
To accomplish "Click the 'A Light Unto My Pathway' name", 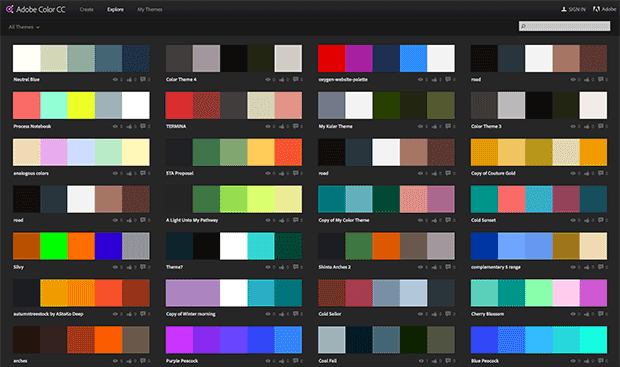I will coord(192,220).
